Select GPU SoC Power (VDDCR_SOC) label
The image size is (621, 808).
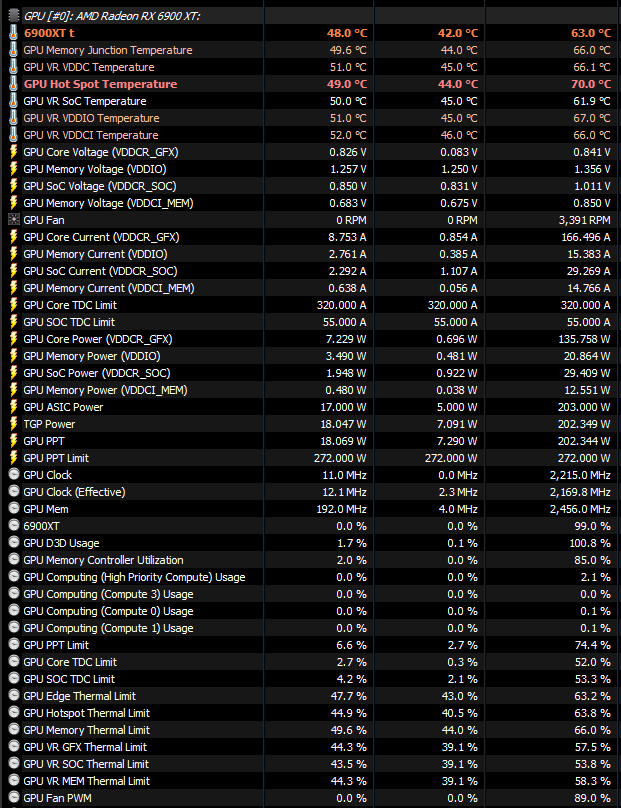click(x=97, y=373)
